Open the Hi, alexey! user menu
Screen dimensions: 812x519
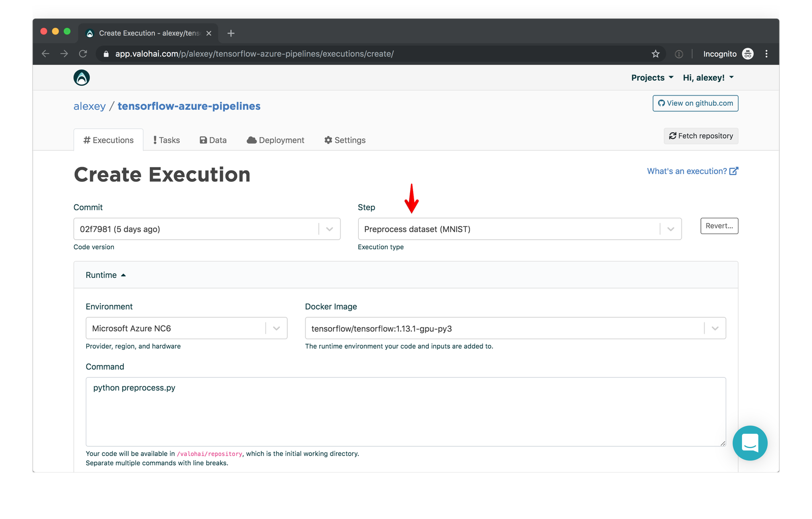[708, 78]
